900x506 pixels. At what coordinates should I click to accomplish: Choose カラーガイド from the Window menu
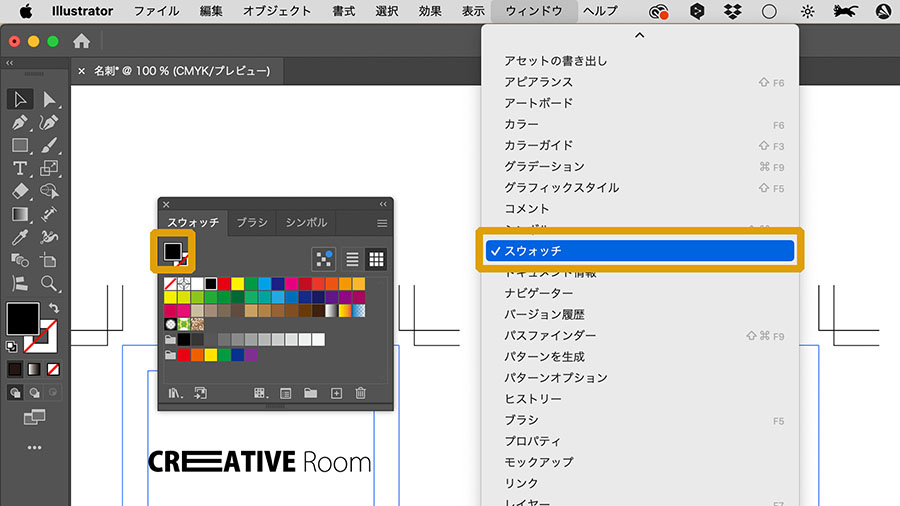639,146
